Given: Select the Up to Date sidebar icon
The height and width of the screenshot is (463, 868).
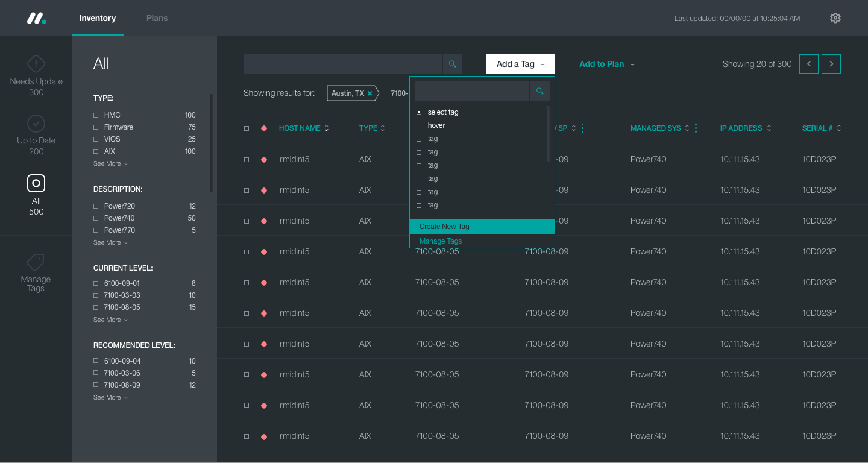Looking at the screenshot, I should coord(36,124).
